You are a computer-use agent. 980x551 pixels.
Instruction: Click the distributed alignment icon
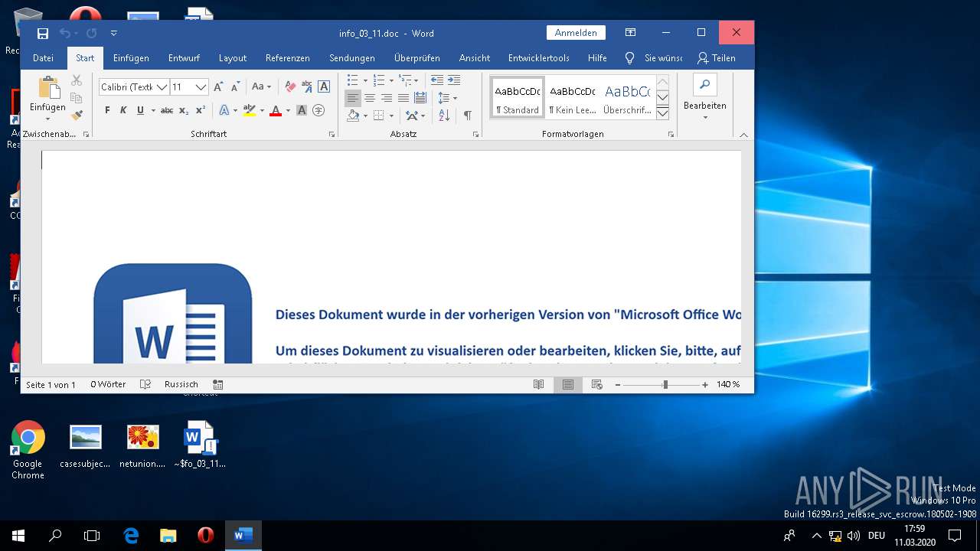point(420,98)
